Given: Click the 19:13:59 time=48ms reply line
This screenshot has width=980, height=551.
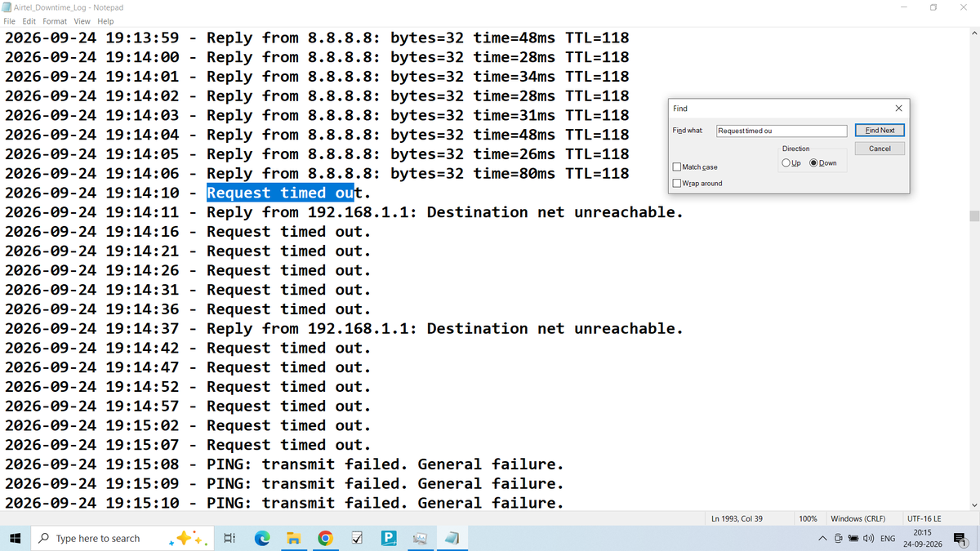Looking at the screenshot, I should click(317, 38).
